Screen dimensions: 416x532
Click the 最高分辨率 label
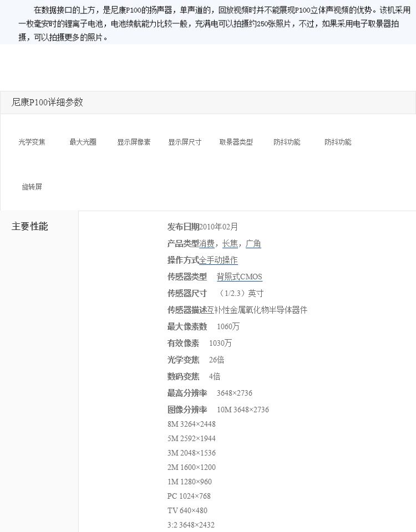[187, 393]
